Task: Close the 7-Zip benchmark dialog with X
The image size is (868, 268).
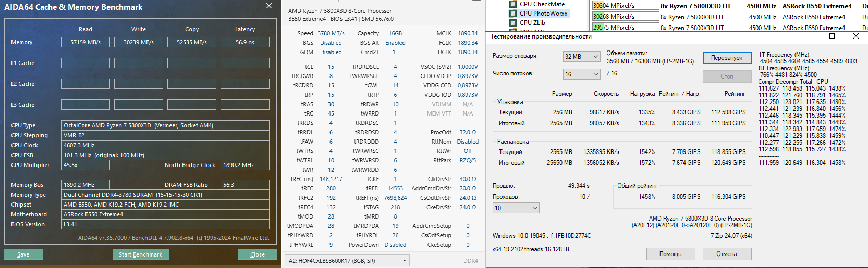Action: click(855, 36)
